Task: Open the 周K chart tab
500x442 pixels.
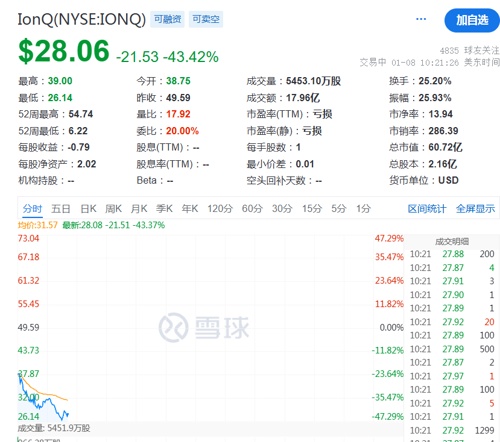Action: pyautogui.click(x=113, y=209)
